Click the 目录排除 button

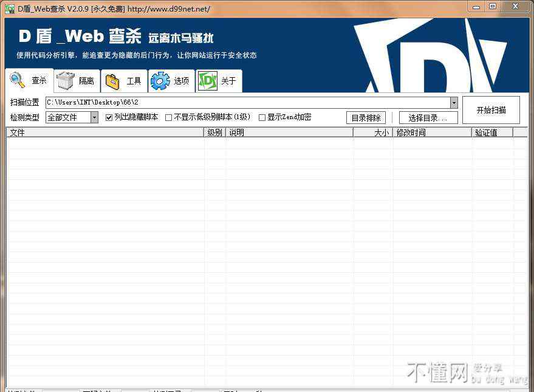[x=366, y=118]
